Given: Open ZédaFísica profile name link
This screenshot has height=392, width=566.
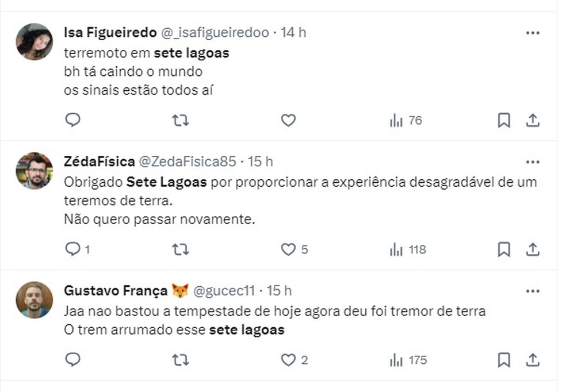Looking at the screenshot, I should 99,162.
